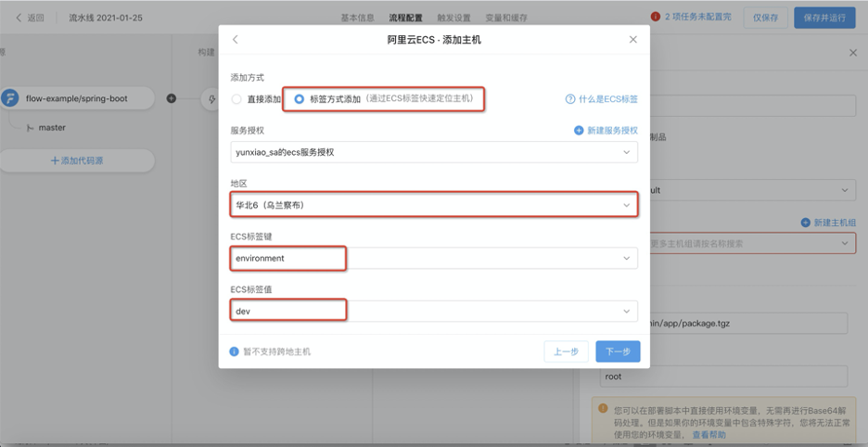Open 地区 dropdown 华北6（乌兰察布）
The height and width of the screenshot is (447, 868).
coord(434,205)
